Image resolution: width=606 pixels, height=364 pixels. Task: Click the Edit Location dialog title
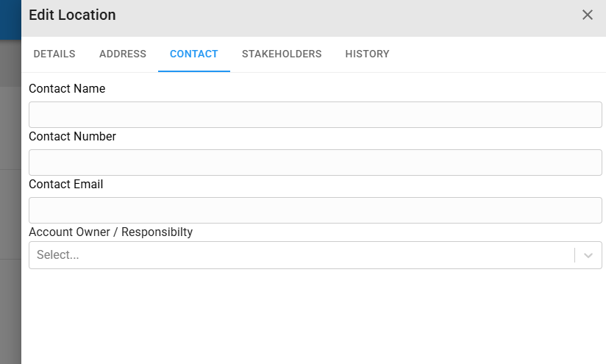(72, 15)
